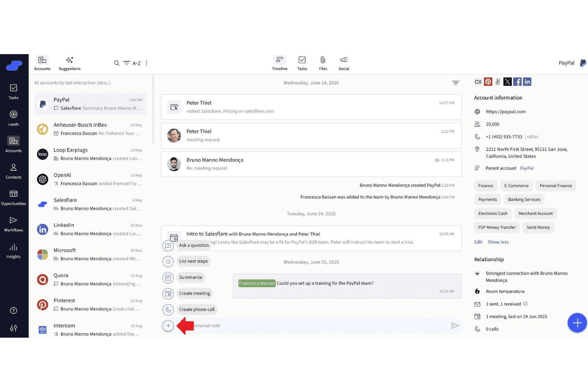
Task: Open the account list filter icon
Action: tap(127, 63)
